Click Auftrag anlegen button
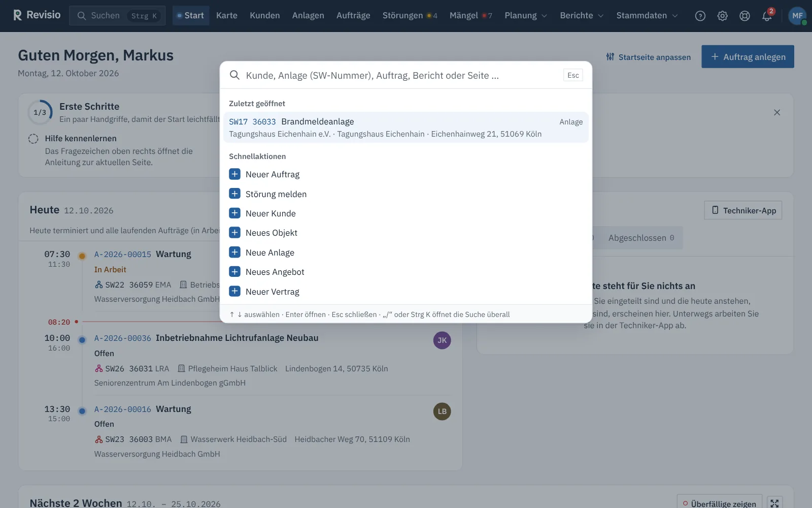This screenshot has width=812, height=508. (x=748, y=57)
